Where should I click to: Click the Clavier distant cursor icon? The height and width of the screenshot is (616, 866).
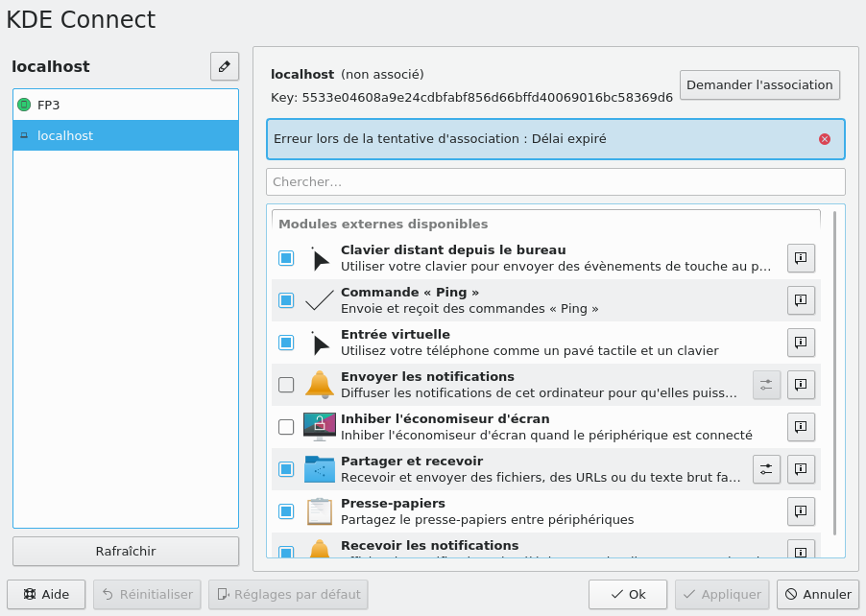coord(319,258)
